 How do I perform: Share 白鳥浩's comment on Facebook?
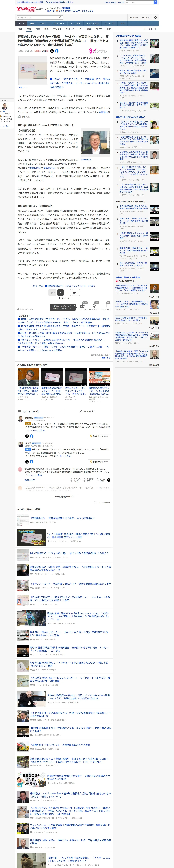(x=31, y=462)
